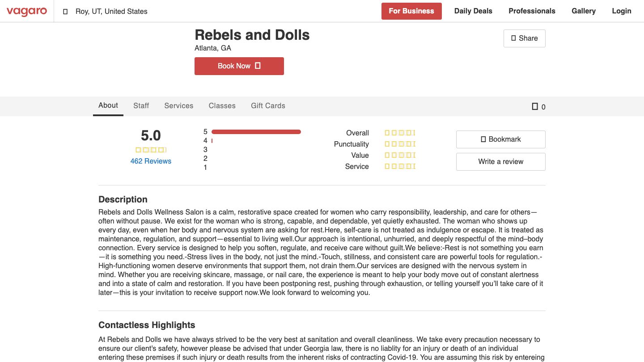Click Professionals in the top navigation
Viewport: 644px width, 362px height.
click(532, 11)
